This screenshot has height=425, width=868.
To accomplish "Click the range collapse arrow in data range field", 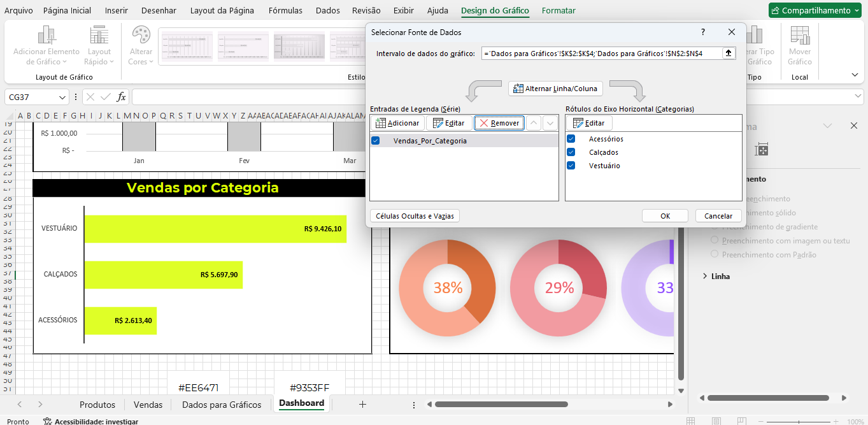I will point(729,54).
